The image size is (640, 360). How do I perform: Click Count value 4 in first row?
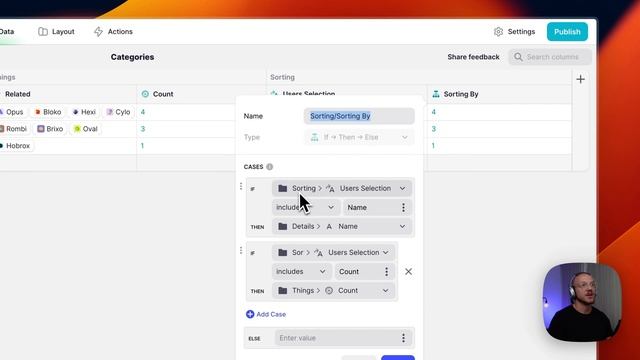point(143,112)
